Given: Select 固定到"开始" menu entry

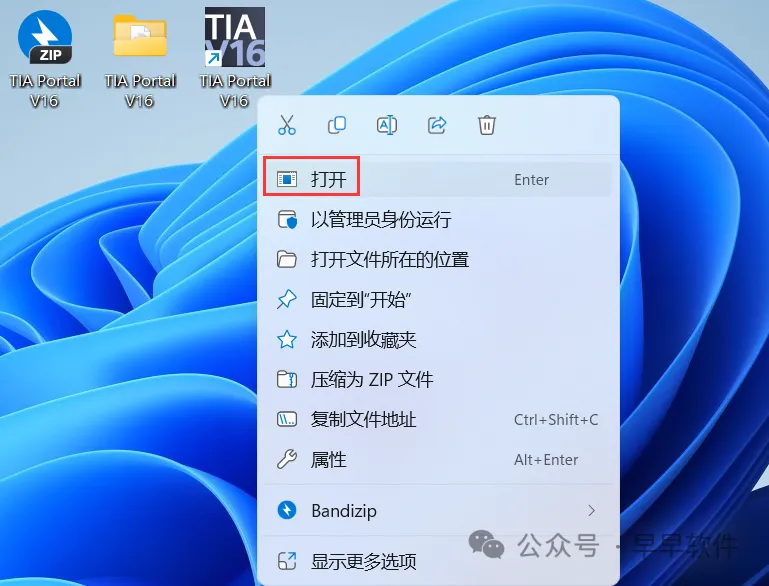Looking at the screenshot, I should (x=438, y=300).
